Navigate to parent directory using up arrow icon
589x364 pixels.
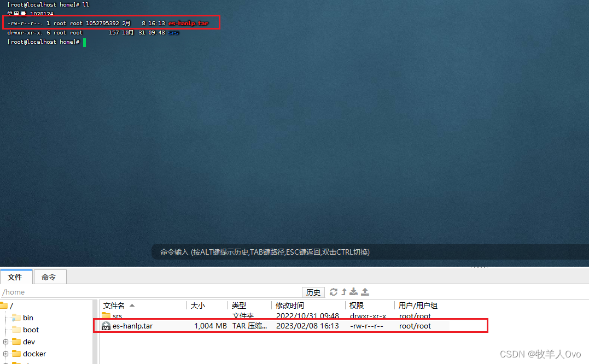pyautogui.click(x=344, y=292)
